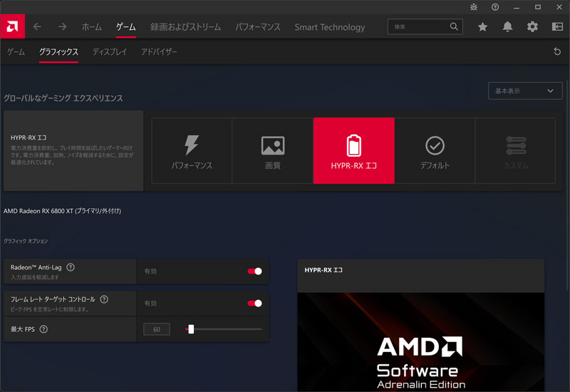The image size is (570, 392).
Task: Open Smart Technology tab
Action: (330, 27)
